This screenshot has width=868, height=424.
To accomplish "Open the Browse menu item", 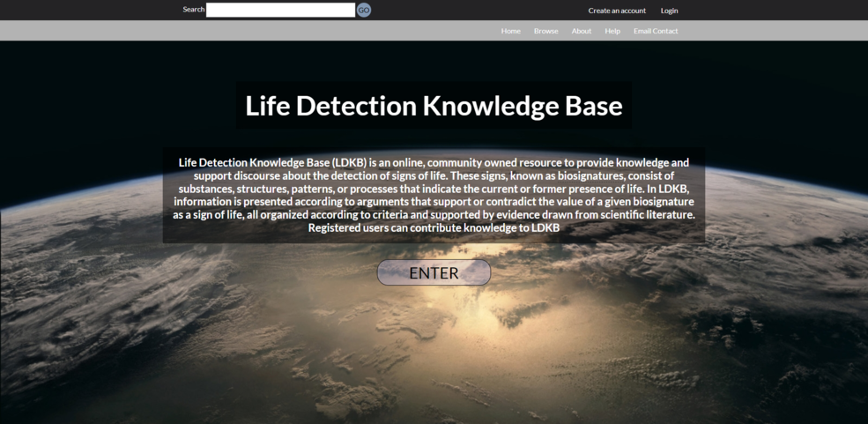I will pos(545,31).
